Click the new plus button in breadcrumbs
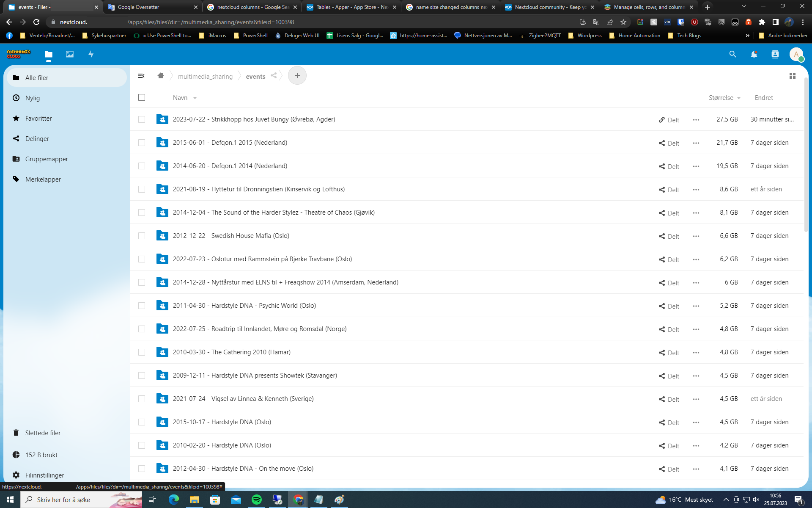The image size is (812, 508). tap(297, 76)
